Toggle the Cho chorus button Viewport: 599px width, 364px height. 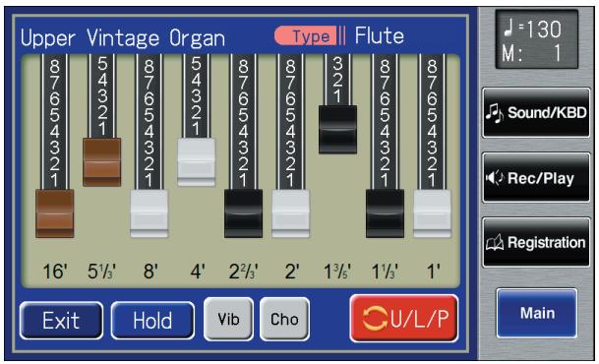(284, 319)
